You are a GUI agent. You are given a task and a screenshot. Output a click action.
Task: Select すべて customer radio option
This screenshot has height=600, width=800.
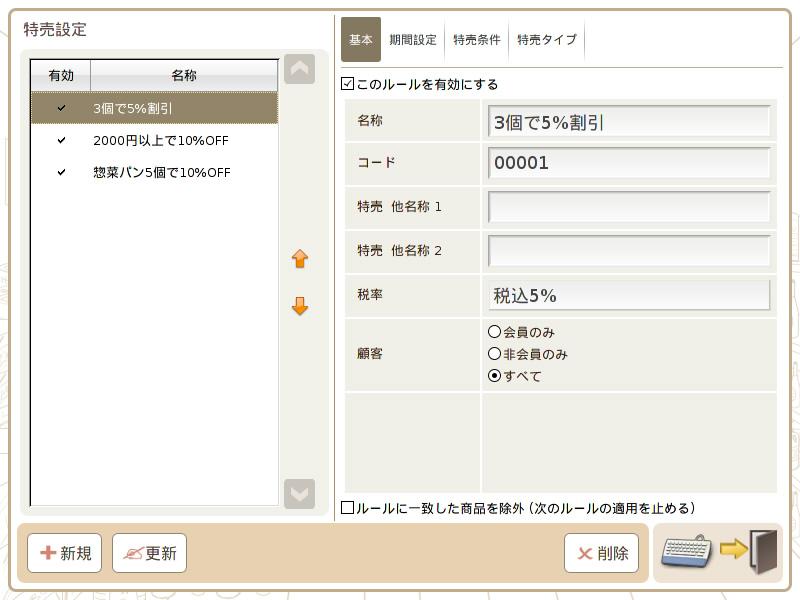[x=494, y=376]
